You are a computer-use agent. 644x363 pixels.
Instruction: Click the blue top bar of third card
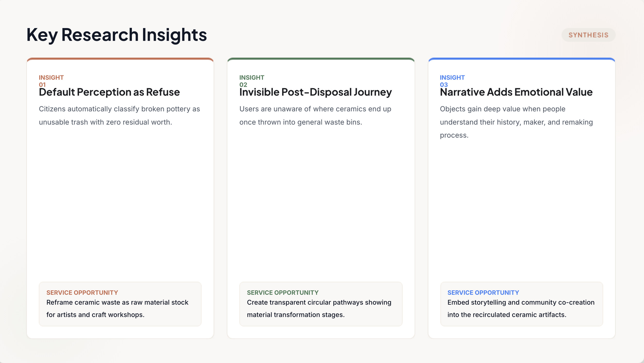pos(522,59)
